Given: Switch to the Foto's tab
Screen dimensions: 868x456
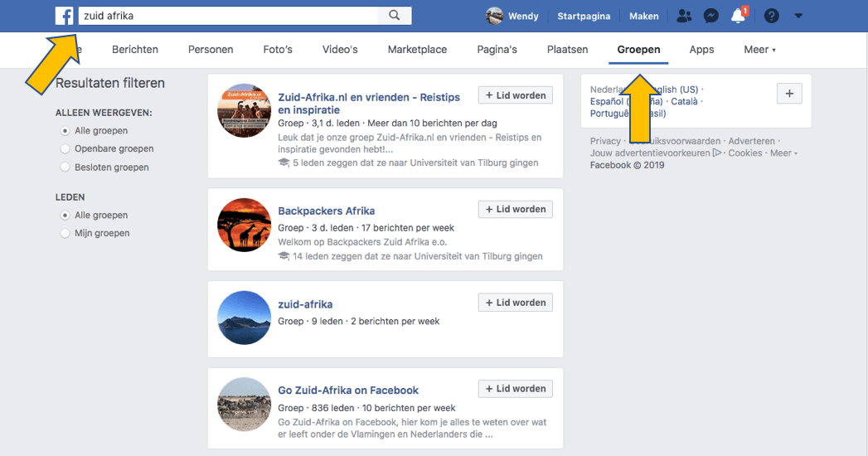Looking at the screenshot, I should (278, 49).
